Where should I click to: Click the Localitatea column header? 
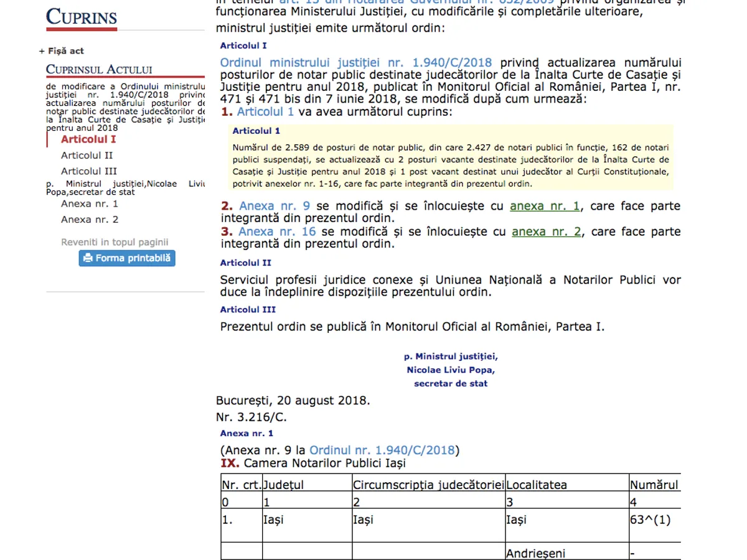(537, 485)
